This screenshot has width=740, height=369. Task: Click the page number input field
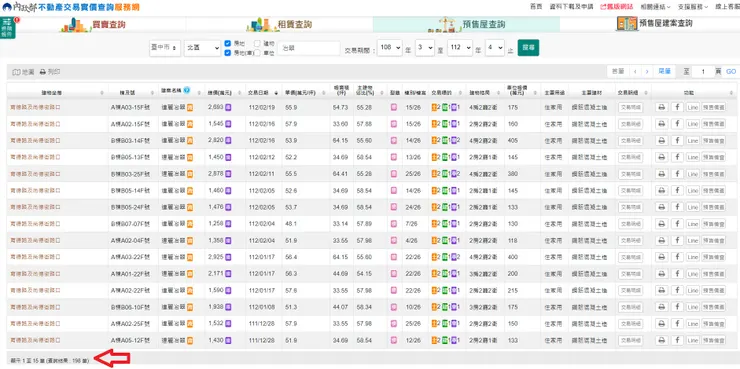[703, 72]
